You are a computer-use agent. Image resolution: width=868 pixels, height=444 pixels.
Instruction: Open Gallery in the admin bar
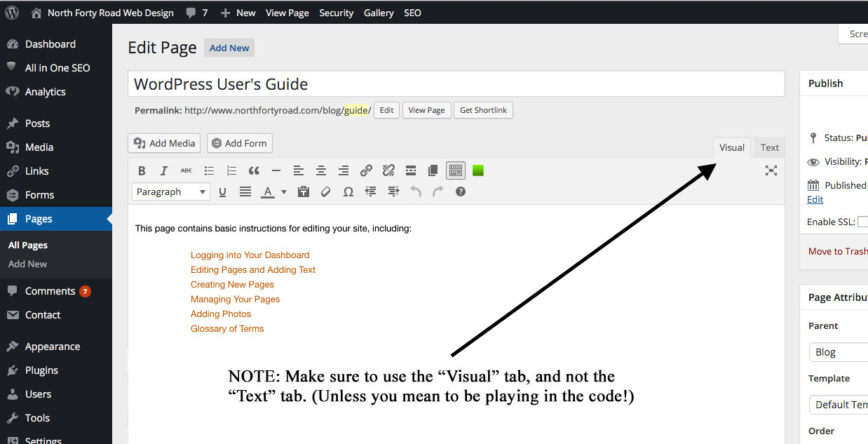(379, 13)
